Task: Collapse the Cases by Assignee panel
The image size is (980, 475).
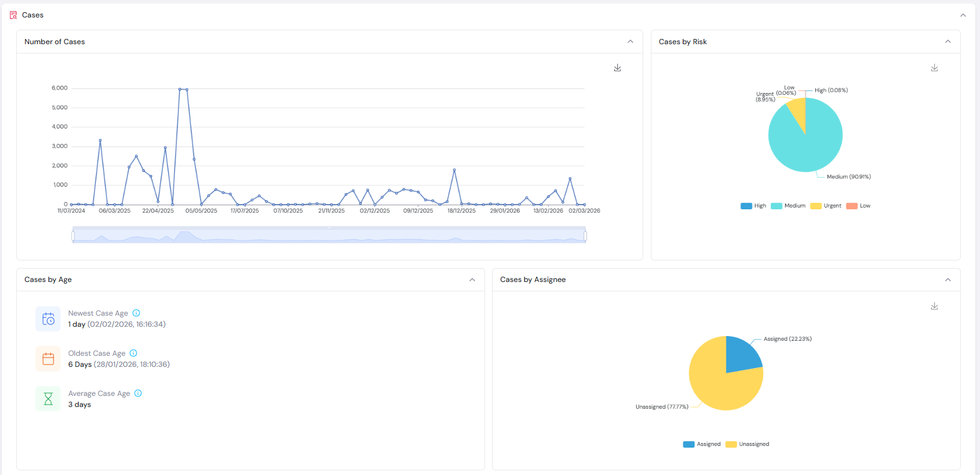Action: (x=948, y=280)
